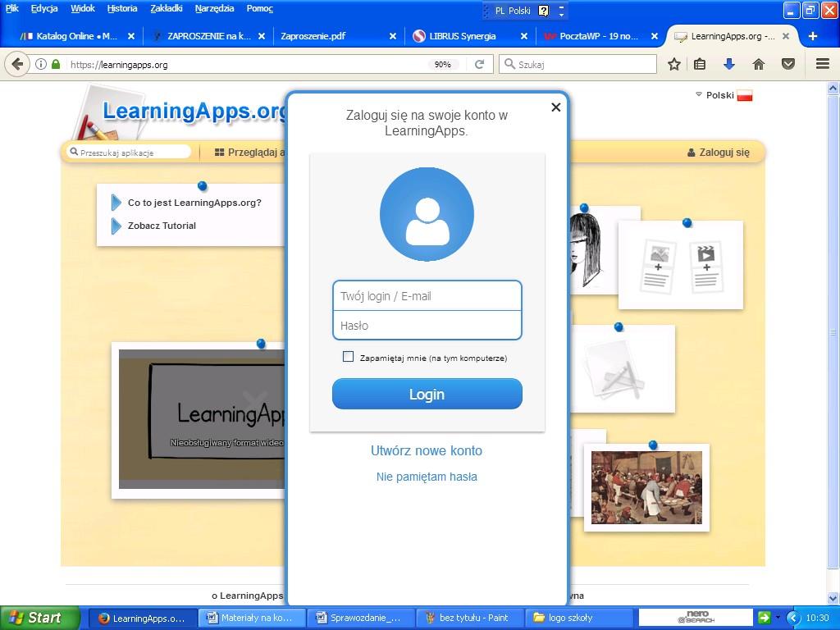Open the Pomoc menu
Image resolution: width=840 pixels, height=630 pixels.
(x=260, y=8)
